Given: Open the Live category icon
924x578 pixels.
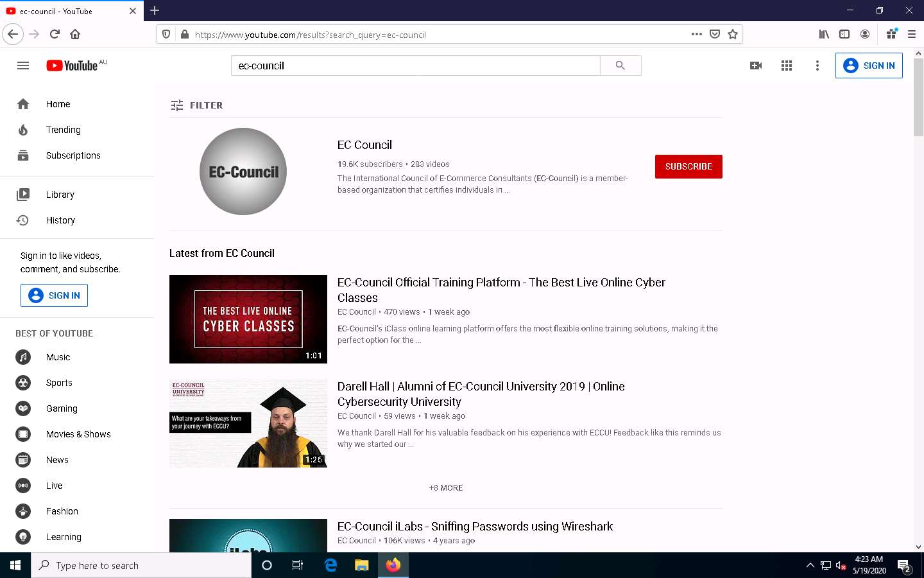Looking at the screenshot, I should point(23,486).
